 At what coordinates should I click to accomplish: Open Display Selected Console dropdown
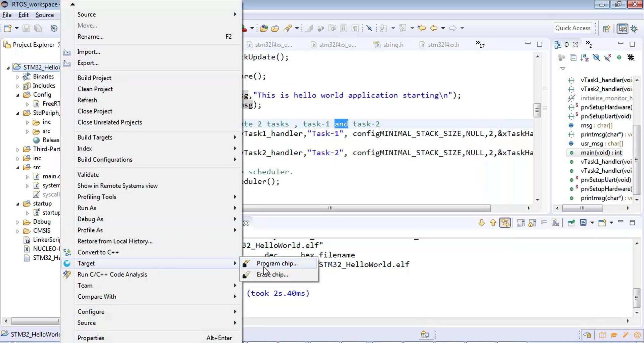[592, 223]
